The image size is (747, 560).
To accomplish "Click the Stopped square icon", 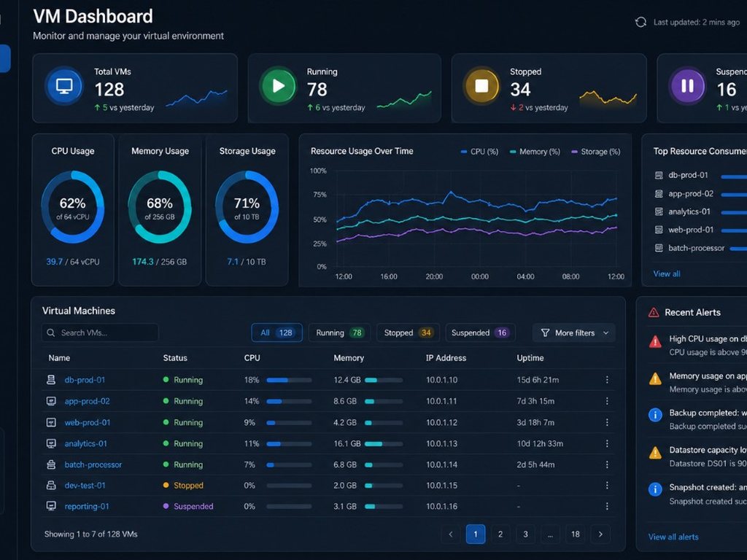I will coord(481,86).
